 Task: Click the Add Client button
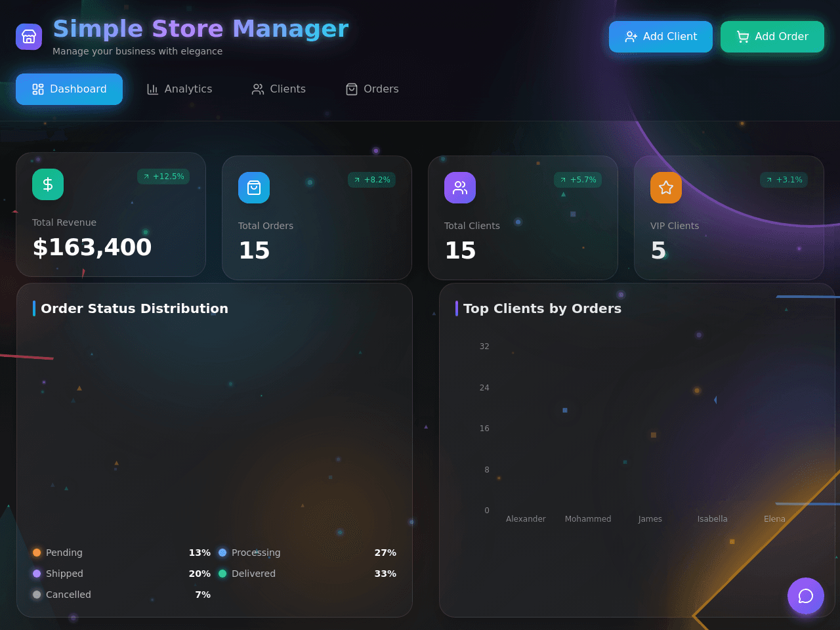tap(661, 37)
